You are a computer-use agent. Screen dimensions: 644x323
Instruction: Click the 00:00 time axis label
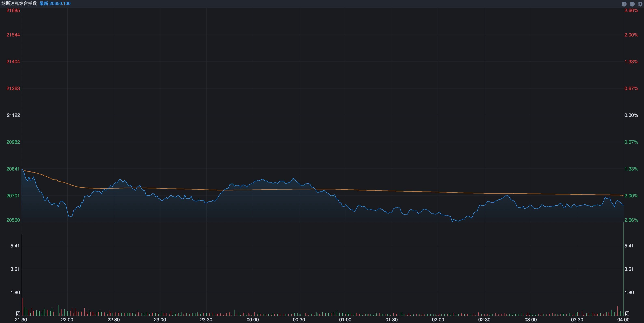pos(253,320)
